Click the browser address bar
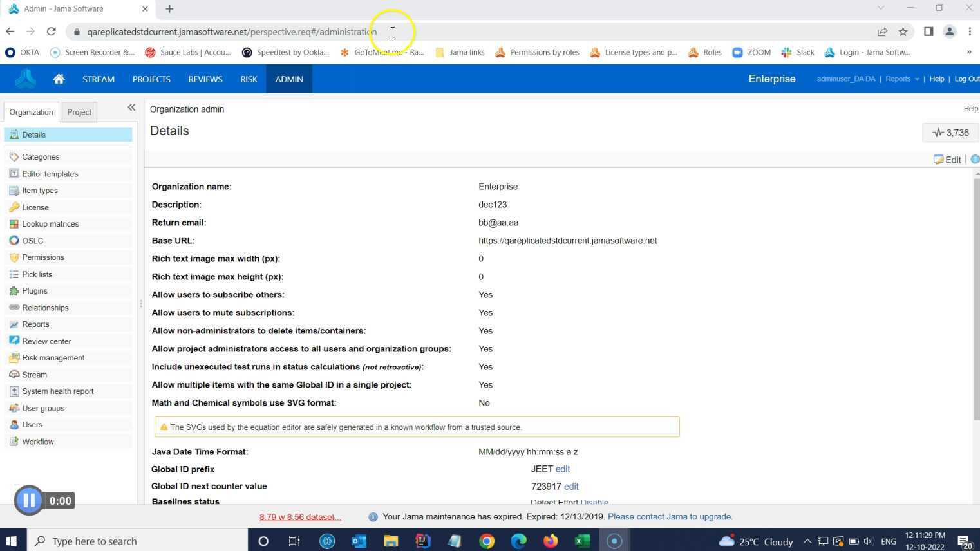 [x=451, y=32]
